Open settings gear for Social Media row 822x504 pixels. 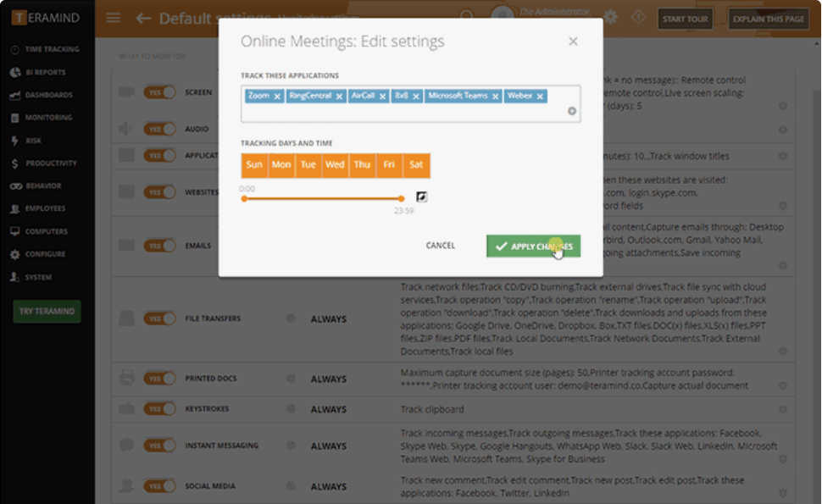tap(783, 493)
